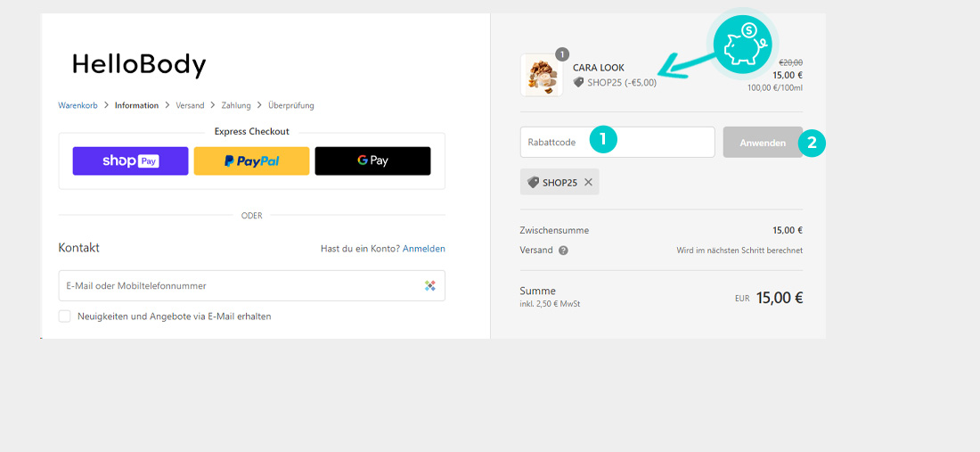Click the CARA LOOK product name
Image resolution: width=980 pixels, height=452 pixels.
click(598, 68)
